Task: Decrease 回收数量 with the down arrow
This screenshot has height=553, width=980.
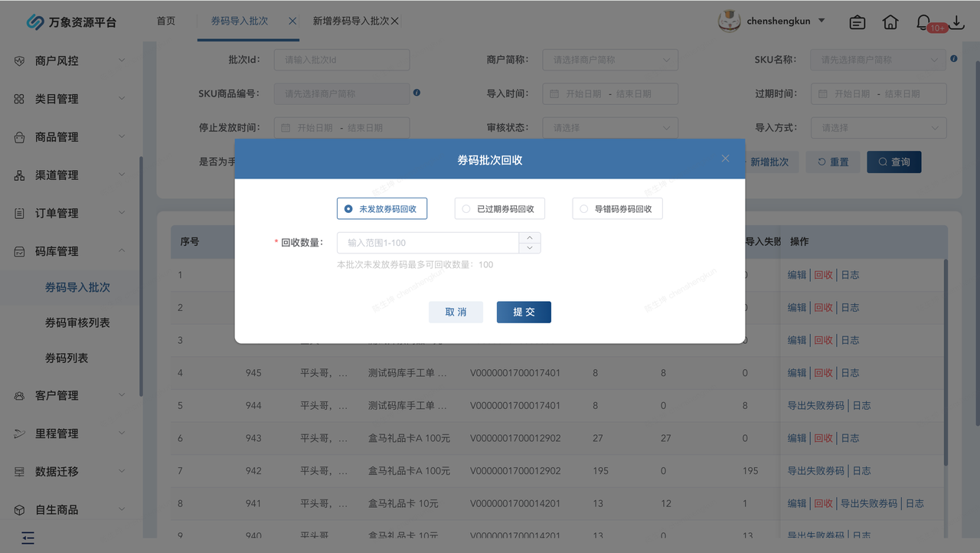Action: pos(530,247)
